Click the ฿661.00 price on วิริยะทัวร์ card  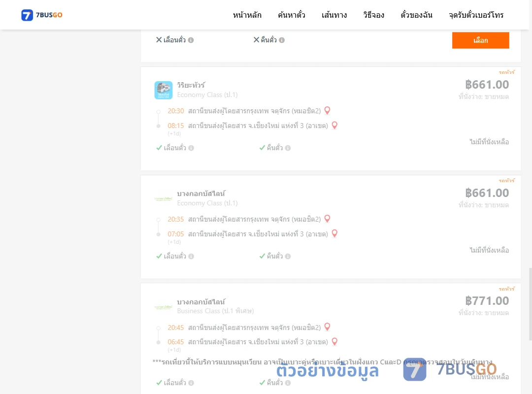click(x=487, y=85)
